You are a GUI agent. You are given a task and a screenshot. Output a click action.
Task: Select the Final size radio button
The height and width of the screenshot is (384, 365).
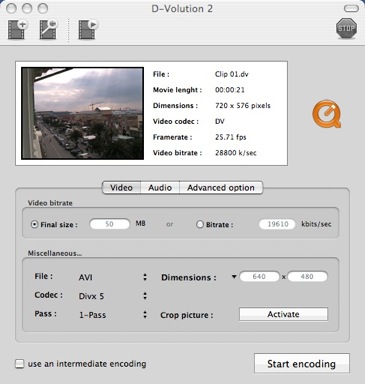pyautogui.click(x=34, y=224)
